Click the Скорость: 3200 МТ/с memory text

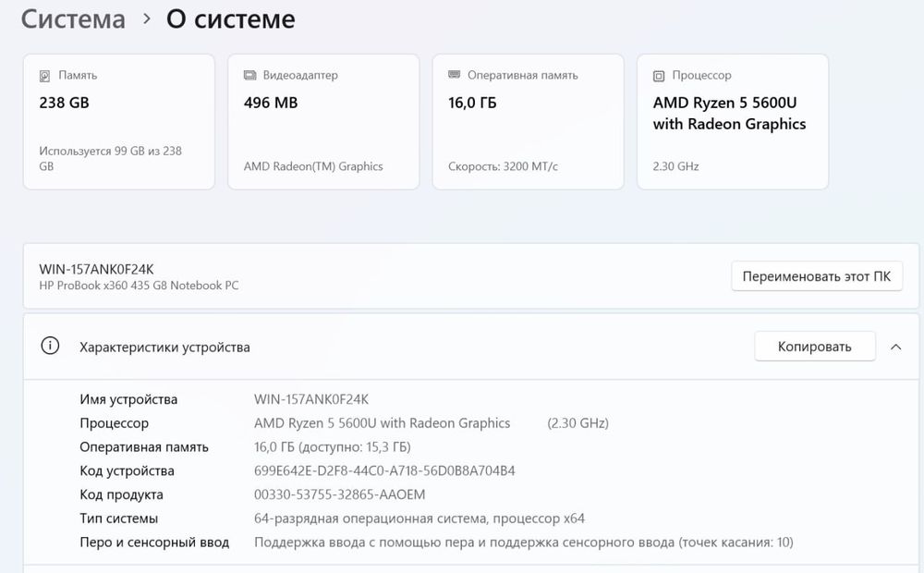pyautogui.click(x=503, y=166)
